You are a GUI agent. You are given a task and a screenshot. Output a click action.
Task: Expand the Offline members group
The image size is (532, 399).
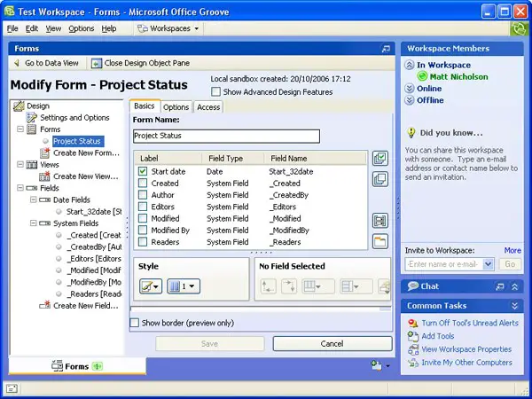point(410,100)
